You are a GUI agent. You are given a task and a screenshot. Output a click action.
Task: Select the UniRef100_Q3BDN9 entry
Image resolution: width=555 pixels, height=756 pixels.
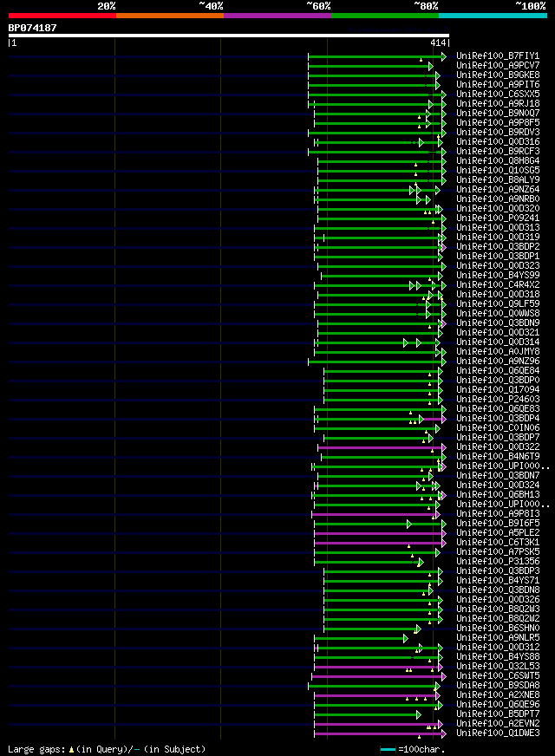(498, 323)
